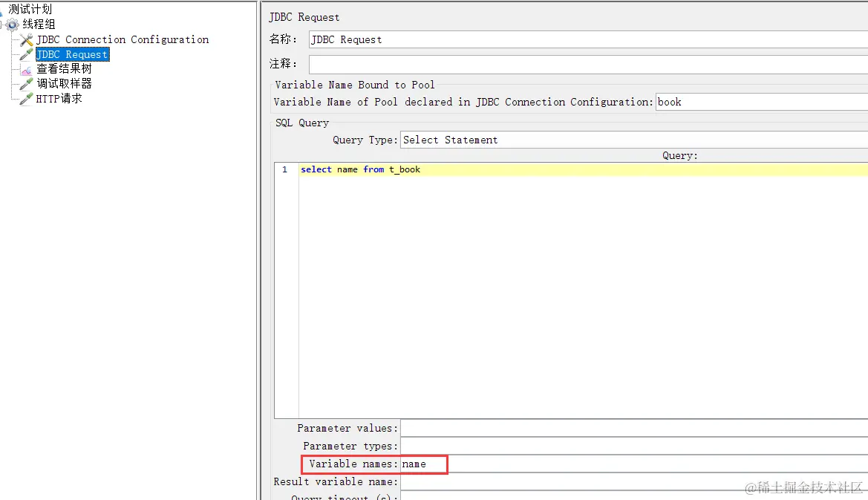
Task: Click the '注释:' label
Action: click(x=283, y=64)
